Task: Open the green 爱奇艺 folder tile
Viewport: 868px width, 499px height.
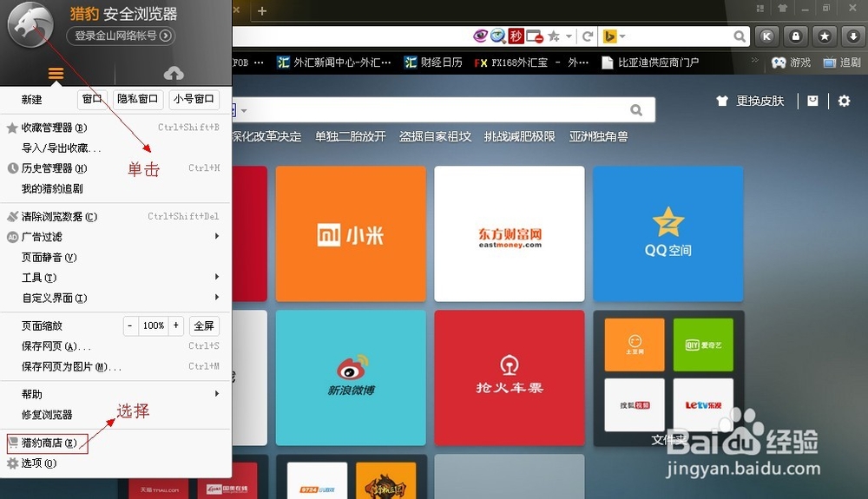Action: point(703,345)
